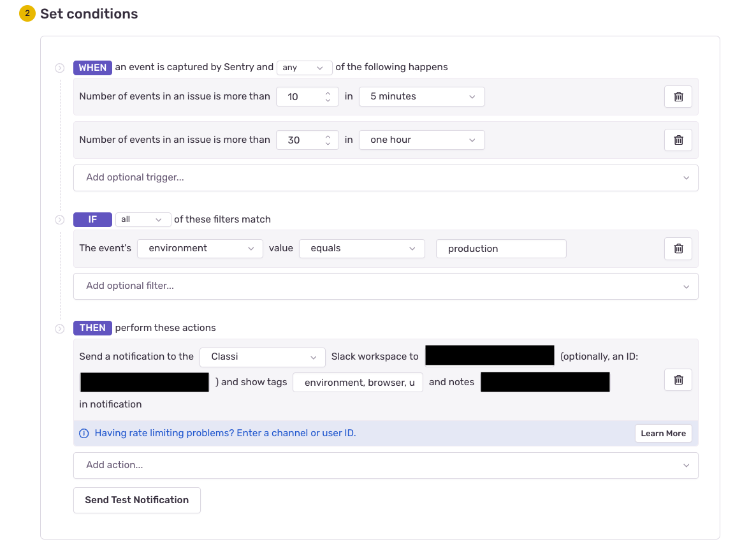Click the 'of these filters match' text
The image size is (756, 551).
222,219
